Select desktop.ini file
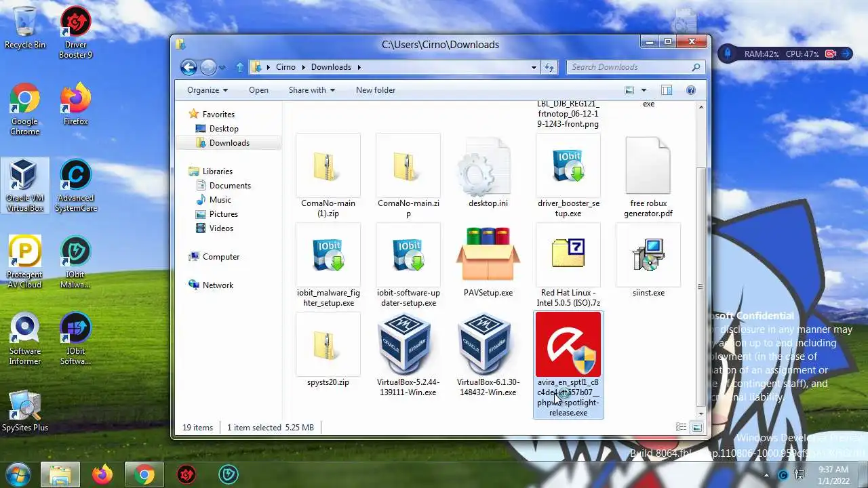The height and width of the screenshot is (488, 868). (x=488, y=171)
